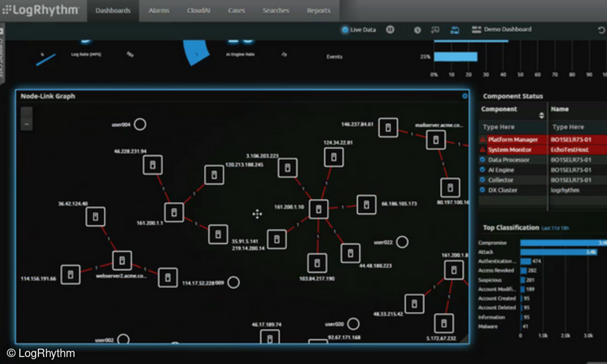Select host node 103.84.217.190
Image resolution: width=607 pixels, height=364 pixels.
click(317, 263)
